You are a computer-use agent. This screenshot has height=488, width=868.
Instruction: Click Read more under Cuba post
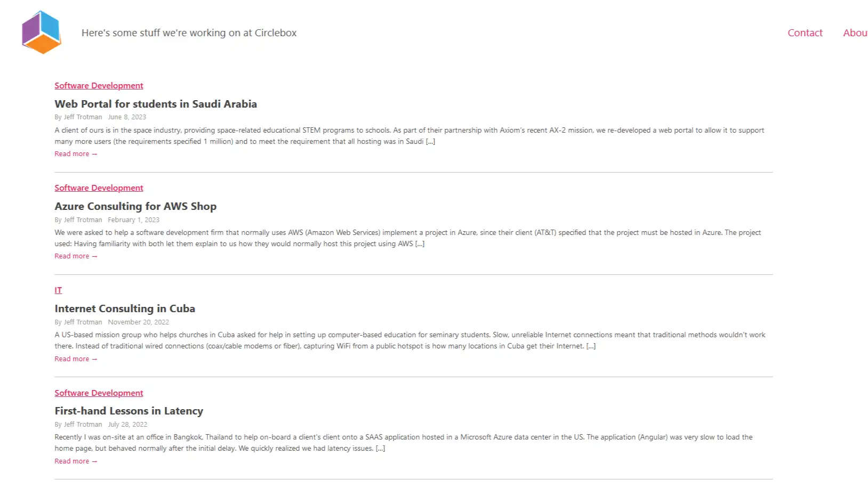(x=76, y=359)
